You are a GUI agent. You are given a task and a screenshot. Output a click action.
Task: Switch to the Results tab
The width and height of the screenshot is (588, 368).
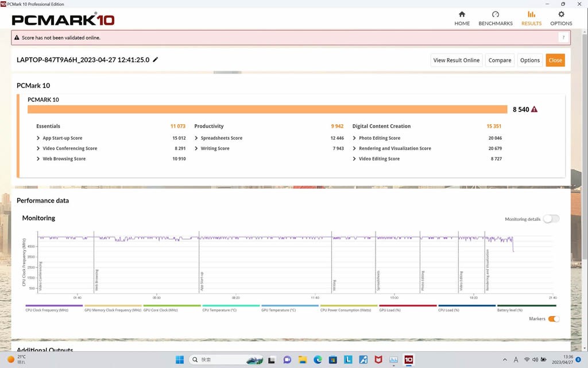(x=531, y=18)
